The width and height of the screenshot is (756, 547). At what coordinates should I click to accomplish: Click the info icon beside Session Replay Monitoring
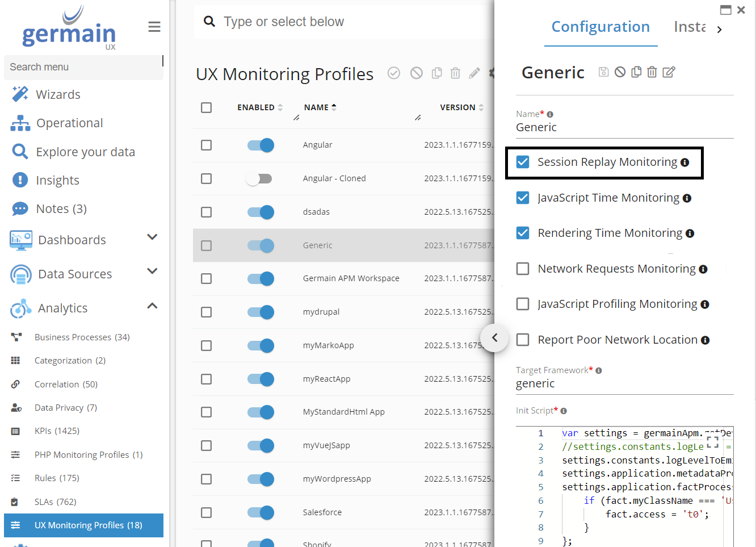click(x=685, y=163)
